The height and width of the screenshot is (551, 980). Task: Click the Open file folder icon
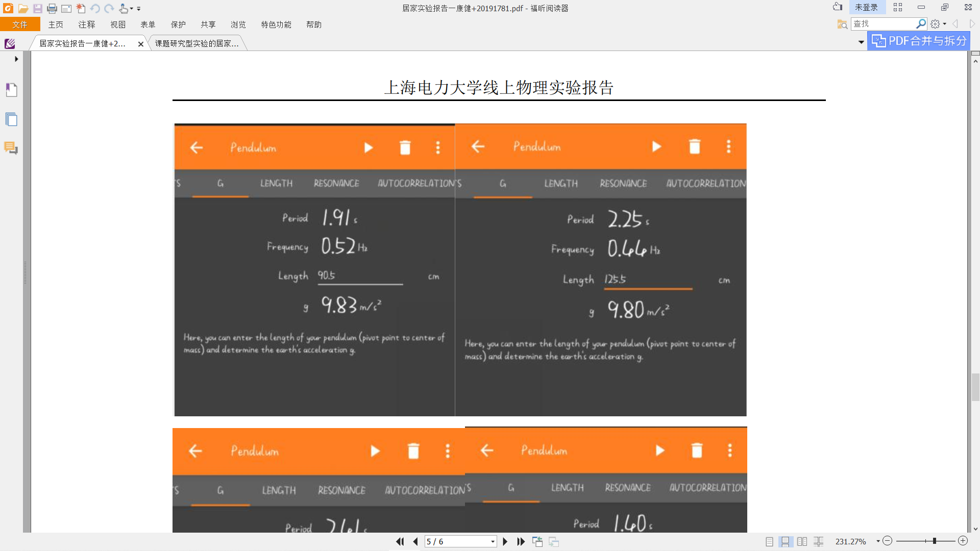pyautogui.click(x=23, y=8)
